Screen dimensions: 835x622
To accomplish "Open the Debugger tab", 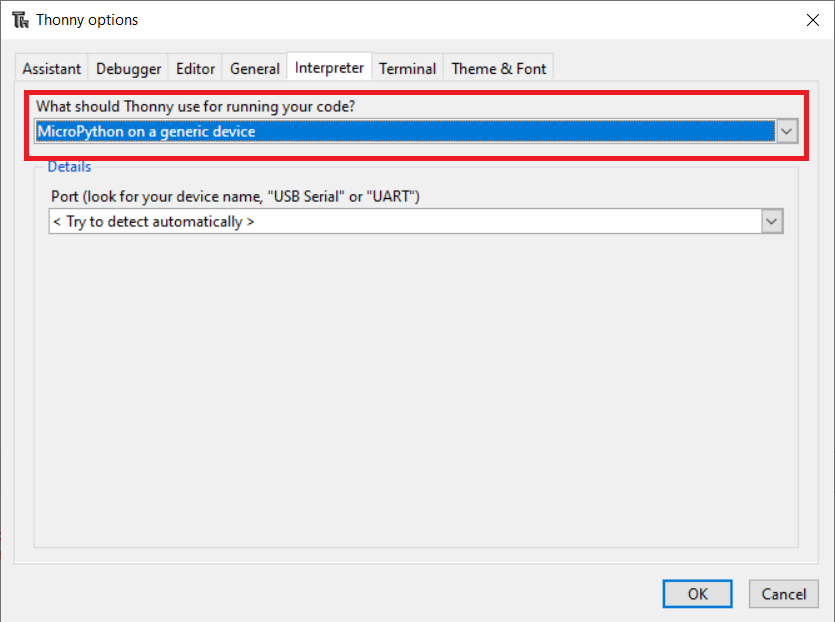I will click(x=128, y=69).
